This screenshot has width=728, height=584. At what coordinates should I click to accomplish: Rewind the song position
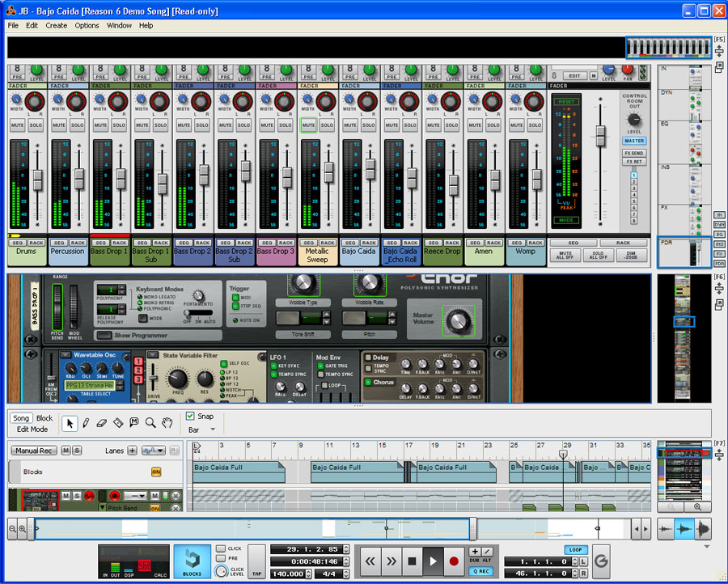click(370, 561)
